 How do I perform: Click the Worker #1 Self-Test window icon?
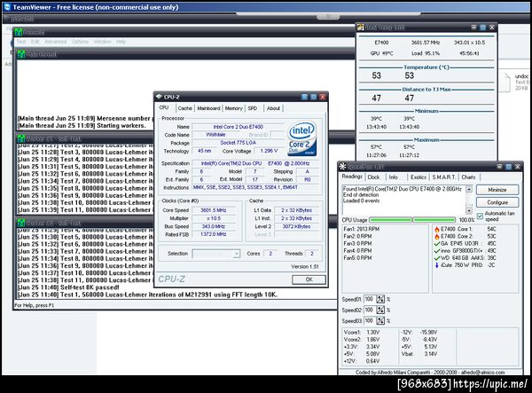coord(21,138)
